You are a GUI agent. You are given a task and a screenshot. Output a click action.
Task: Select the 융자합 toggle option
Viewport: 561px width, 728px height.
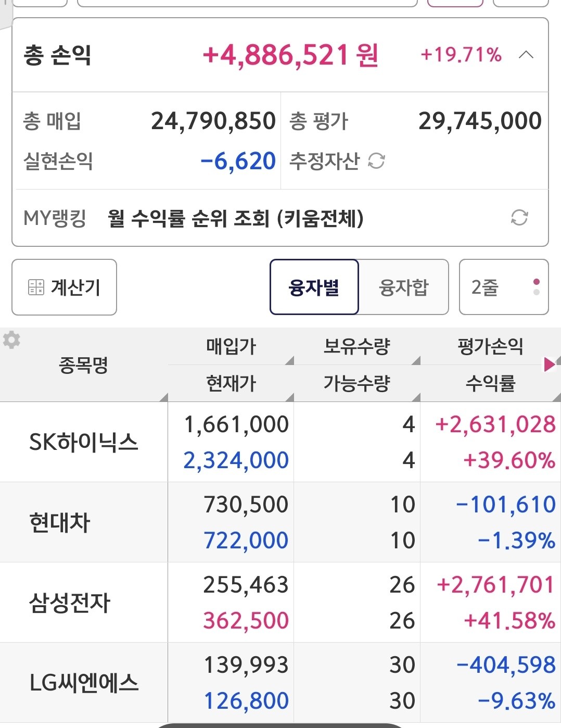[404, 287]
